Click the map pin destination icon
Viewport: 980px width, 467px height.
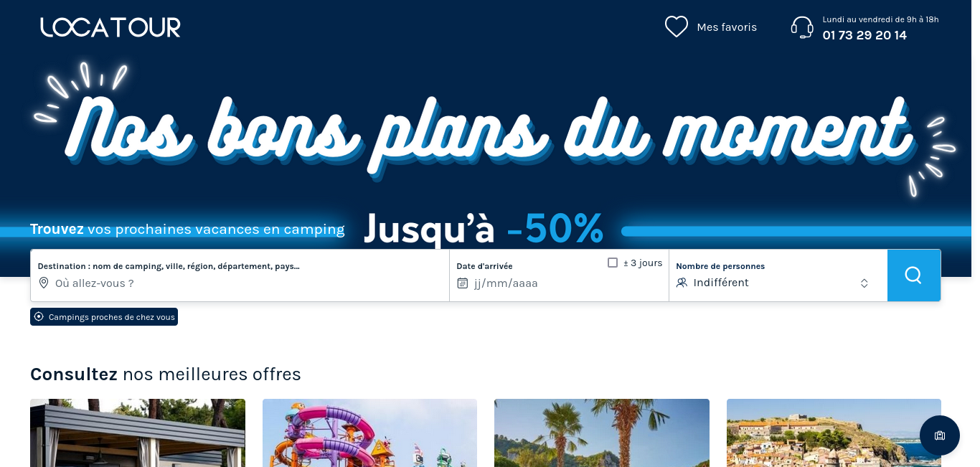pos(44,283)
